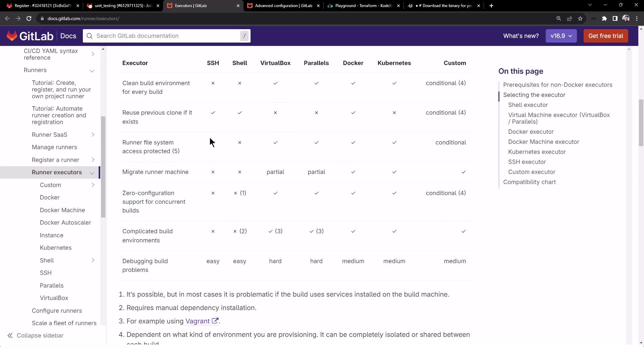The image size is (644, 362).
Task: Switch to Playground Terraform KodeKloud tab
Action: pyautogui.click(x=364, y=6)
